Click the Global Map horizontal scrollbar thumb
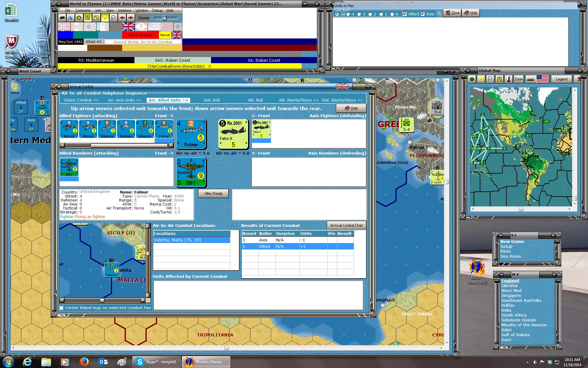This screenshot has height=368, width=588. point(521,209)
